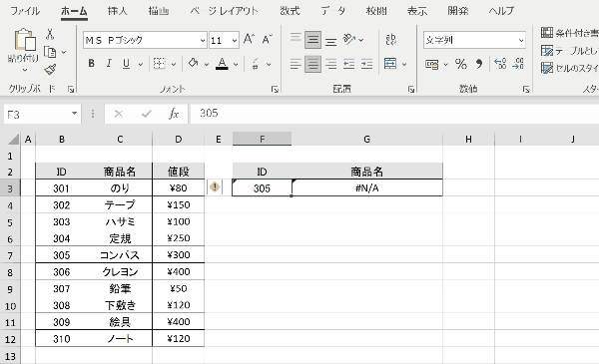Open the ファイル tab

tap(24, 11)
